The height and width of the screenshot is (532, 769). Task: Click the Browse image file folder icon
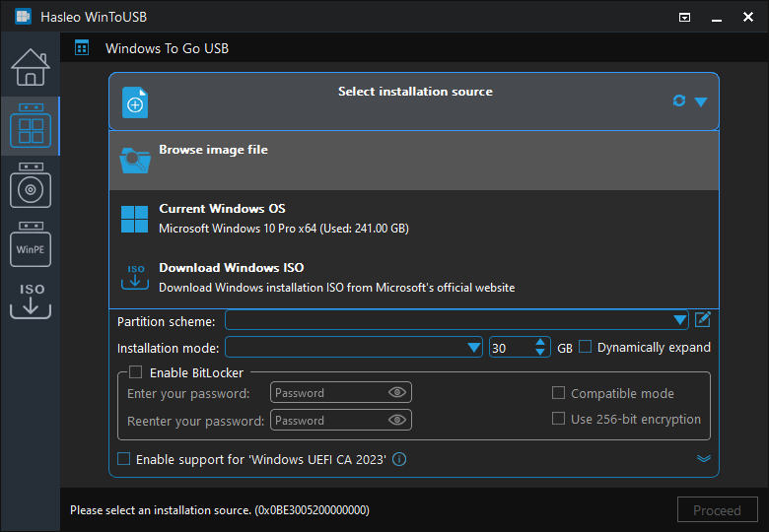[135, 161]
